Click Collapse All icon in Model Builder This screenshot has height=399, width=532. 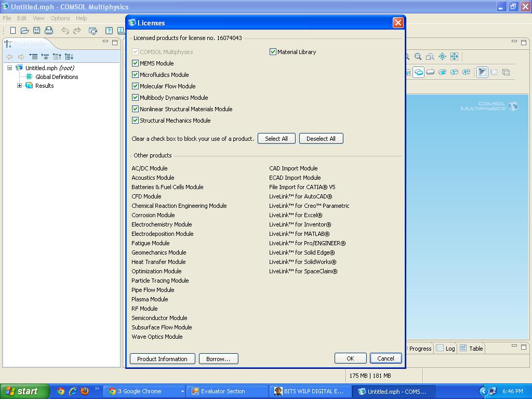coord(33,57)
